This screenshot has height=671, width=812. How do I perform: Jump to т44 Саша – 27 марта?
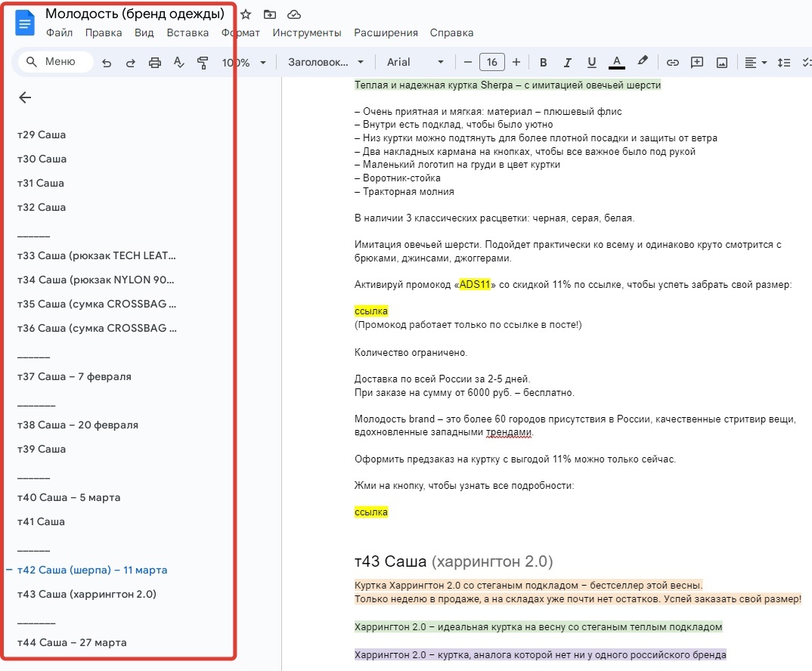pos(72,642)
